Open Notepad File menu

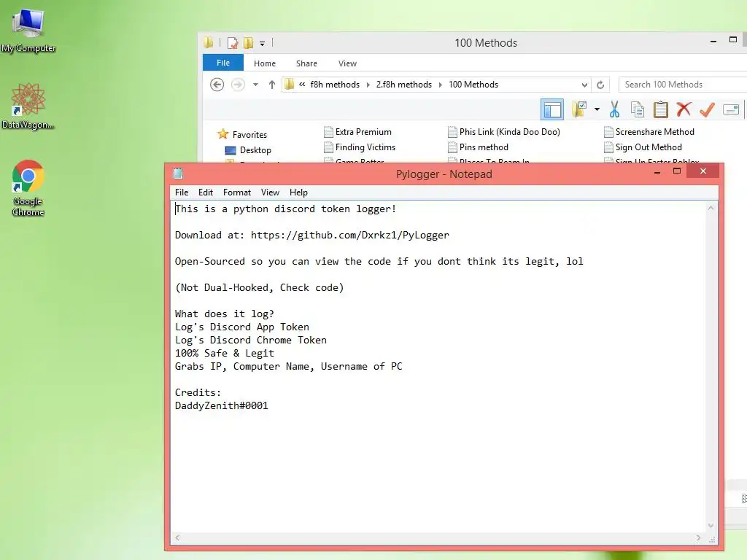[182, 192]
